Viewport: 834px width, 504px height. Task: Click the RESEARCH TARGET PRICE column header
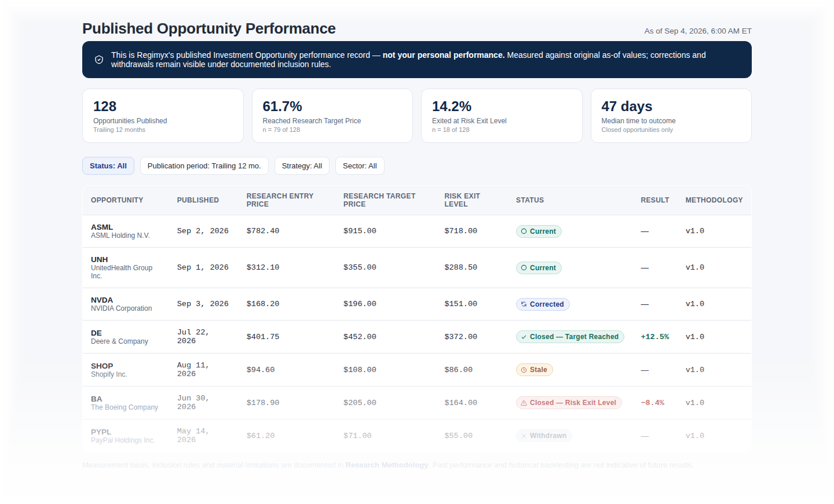[379, 200]
